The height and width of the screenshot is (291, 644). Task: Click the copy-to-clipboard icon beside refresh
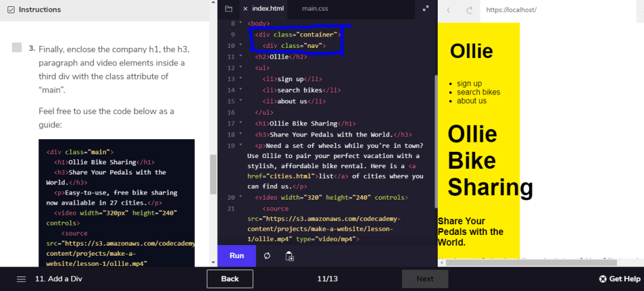click(x=289, y=256)
